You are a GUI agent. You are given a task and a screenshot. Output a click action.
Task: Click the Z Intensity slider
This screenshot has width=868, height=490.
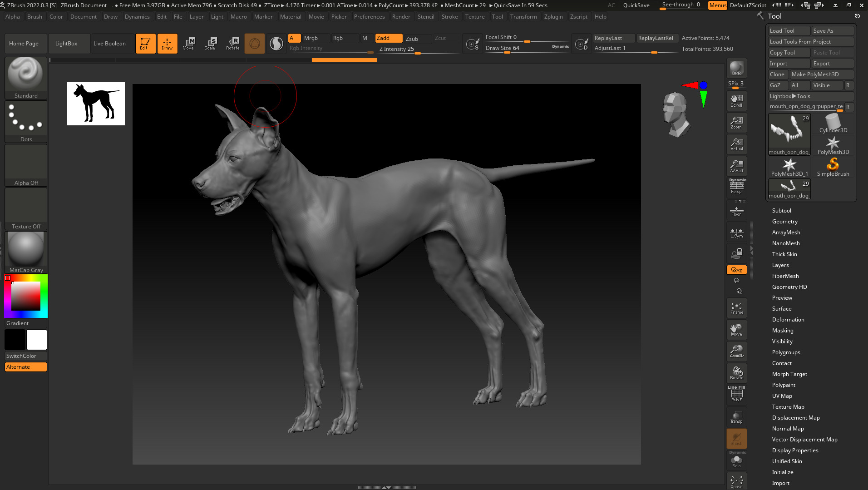[x=419, y=49]
